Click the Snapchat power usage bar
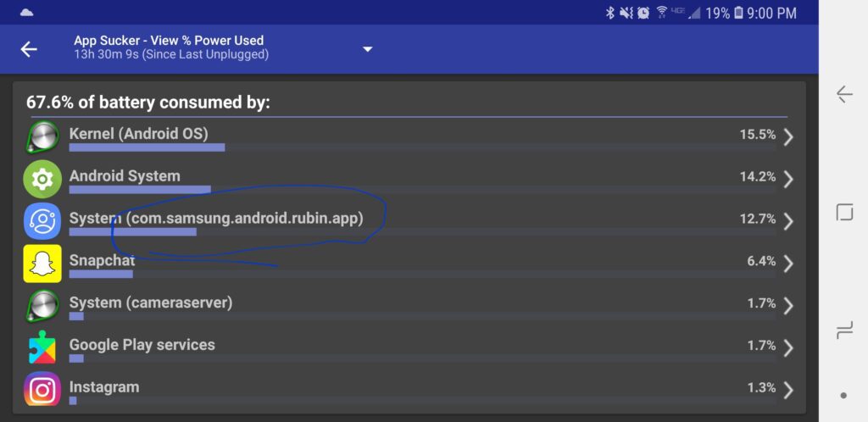This screenshot has width=868, height=422. pos(101,274)
